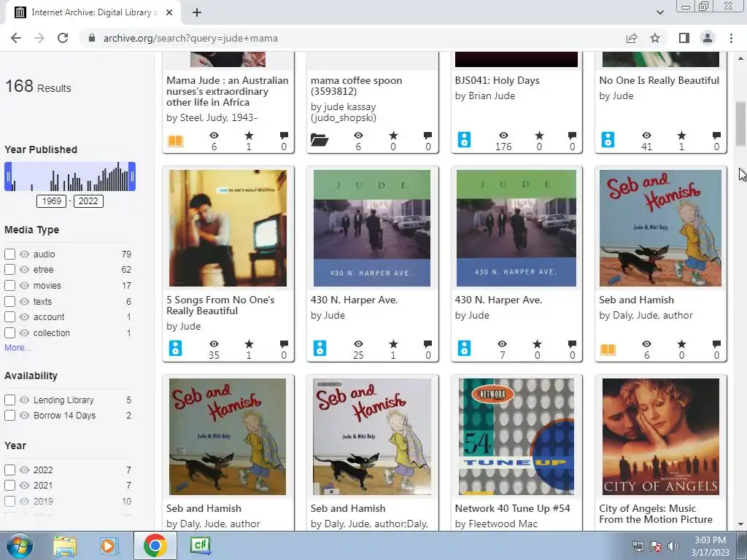Open the browser side panel icon
Screen dimensions: 747x560
[x=684, y=38]
